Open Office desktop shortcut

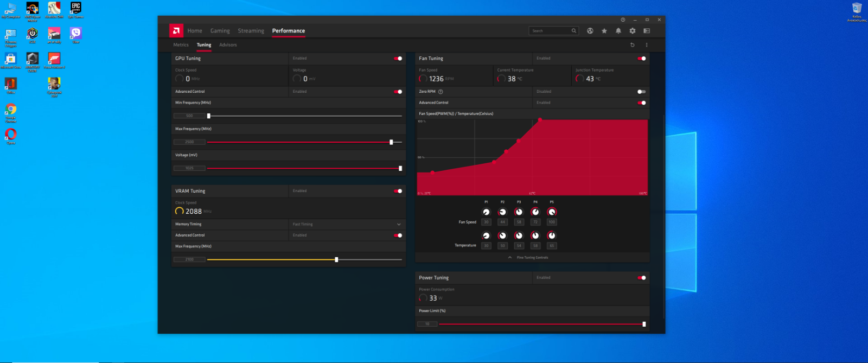(x=11, y=85)
